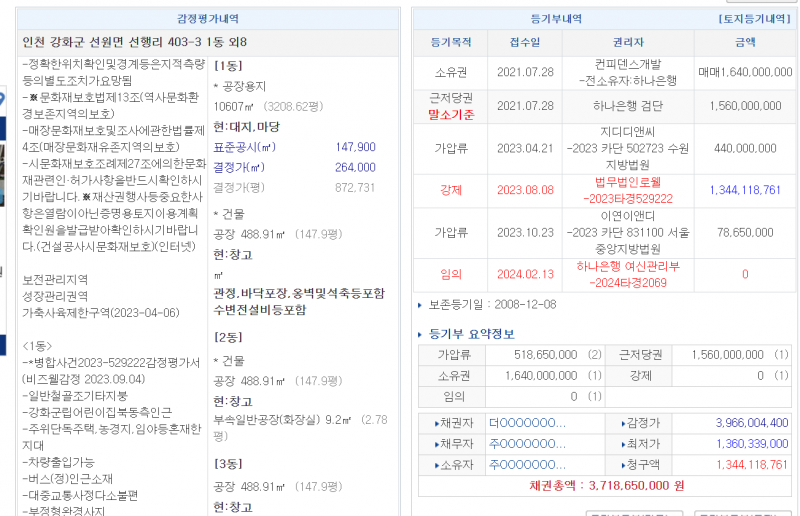Screen dimensions: 800x516
Task: Click the bullet icon before 보존등기일
Action: [x=421, y=304]
